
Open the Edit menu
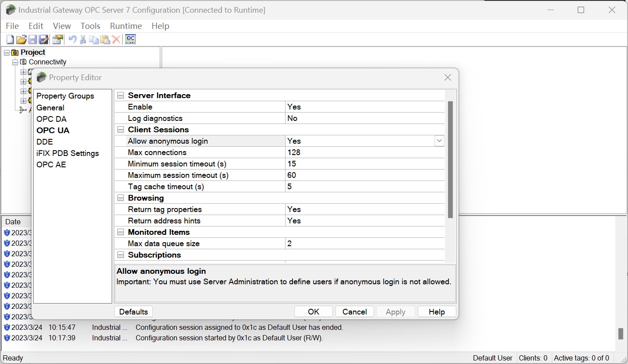(x=36, y=26)
